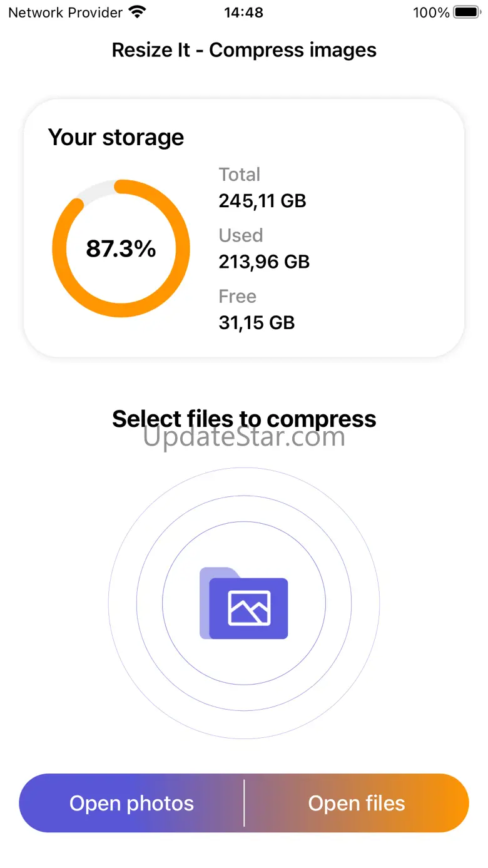Viewport: 488px width, 868px height.
Task: Tap the Network Provider carrier label
Action: click(x=65, y=12)
